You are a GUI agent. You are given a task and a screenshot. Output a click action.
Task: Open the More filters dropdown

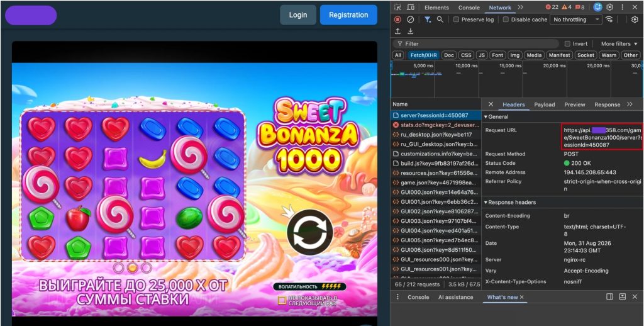(619, 43)
